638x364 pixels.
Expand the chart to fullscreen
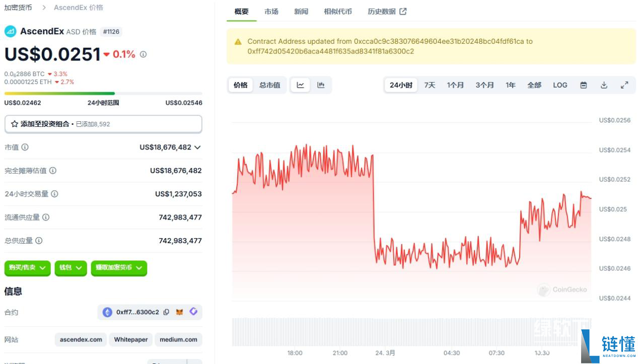point(624,85)
